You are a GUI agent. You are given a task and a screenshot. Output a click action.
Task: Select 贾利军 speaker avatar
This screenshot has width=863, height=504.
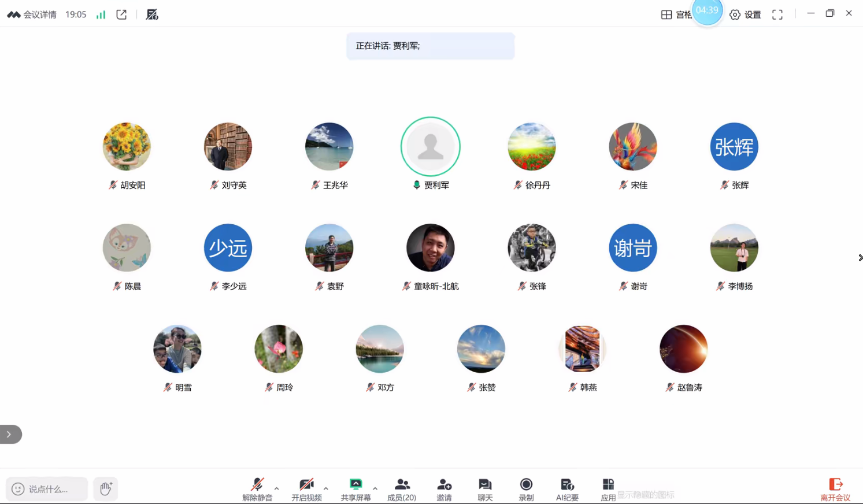click(x=431, y=147)
